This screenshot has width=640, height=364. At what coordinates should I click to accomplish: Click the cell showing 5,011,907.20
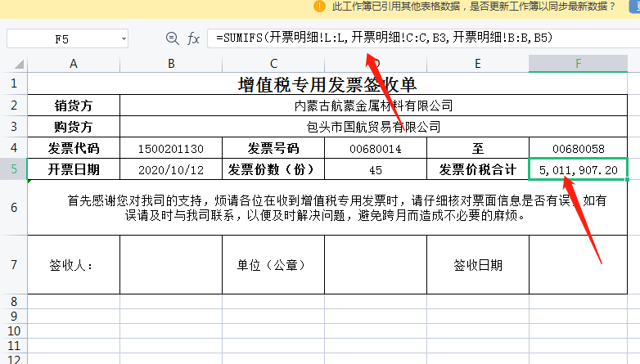(578, 169)
